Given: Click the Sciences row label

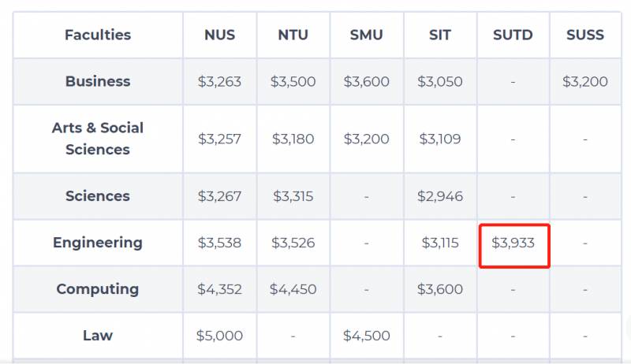Looking at the screenshot, I should coord(98,196).
